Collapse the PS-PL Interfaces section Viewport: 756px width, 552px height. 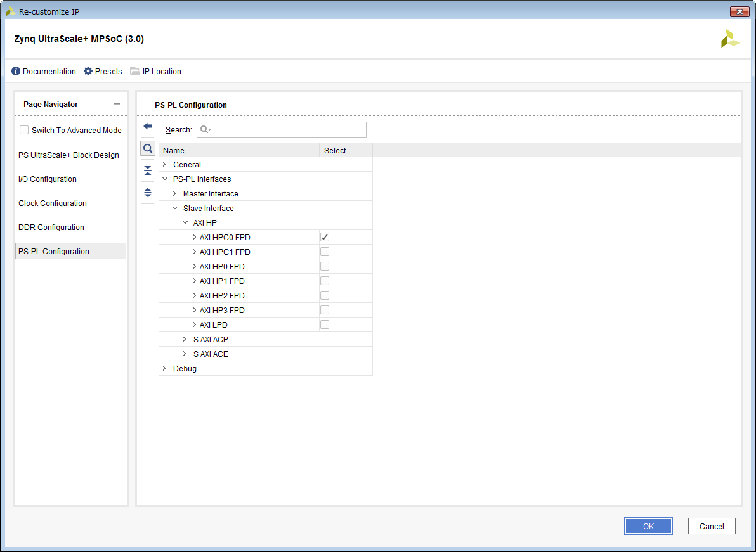coord(164,179)
